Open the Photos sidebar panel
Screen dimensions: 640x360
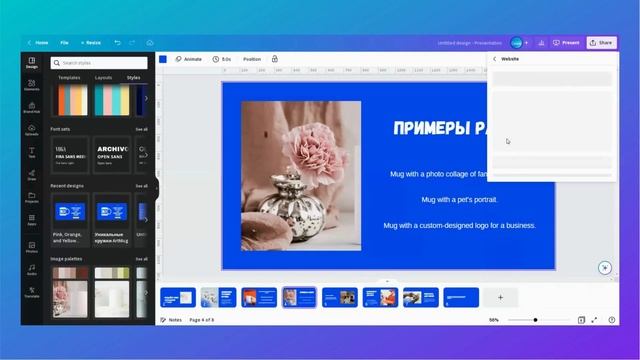coord(32,247)
